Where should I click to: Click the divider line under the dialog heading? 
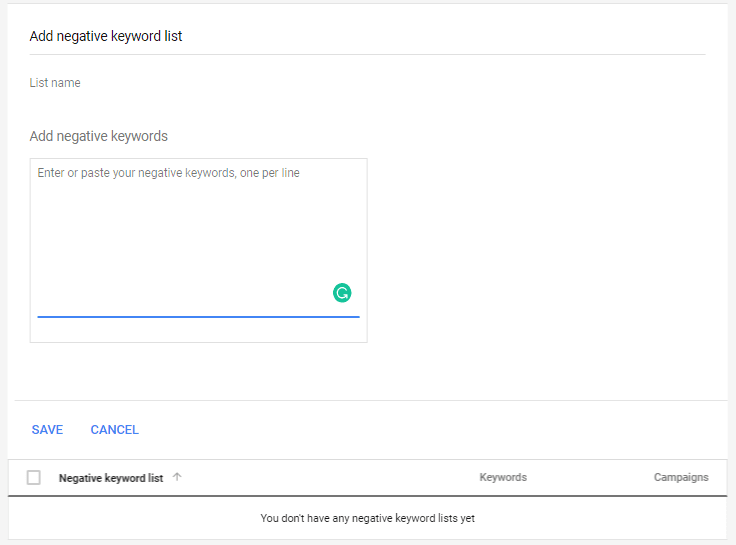pos(367,54)
